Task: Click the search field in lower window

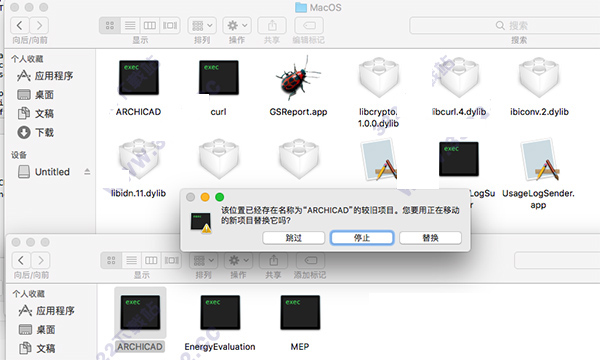Action: tap(557, 261)
